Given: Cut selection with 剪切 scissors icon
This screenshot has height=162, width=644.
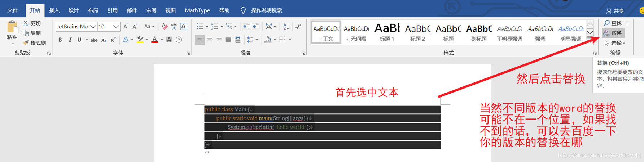Looking at the screenshot, I should click(26, 23).
